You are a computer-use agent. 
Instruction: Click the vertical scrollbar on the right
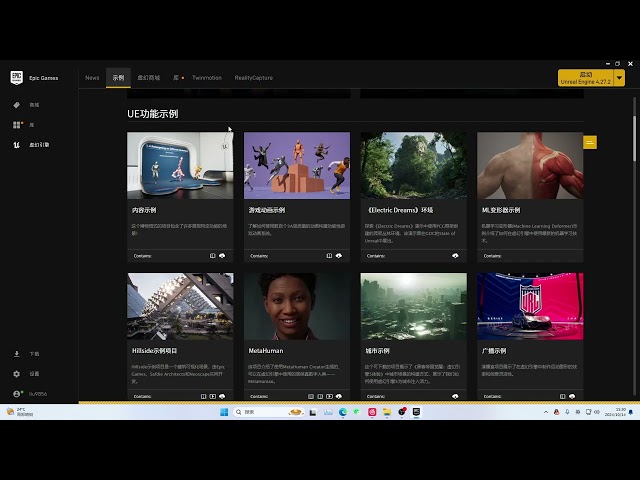[634, 139]
